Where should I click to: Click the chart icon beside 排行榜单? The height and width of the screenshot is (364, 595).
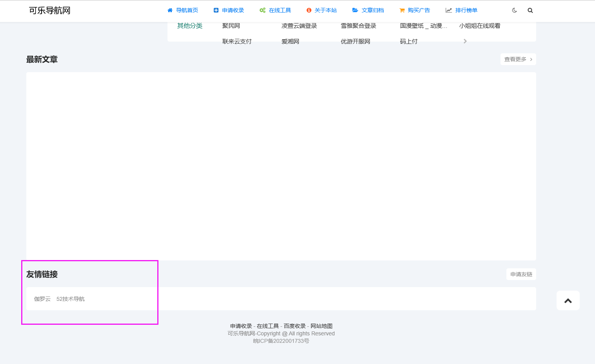pos(449,11)
